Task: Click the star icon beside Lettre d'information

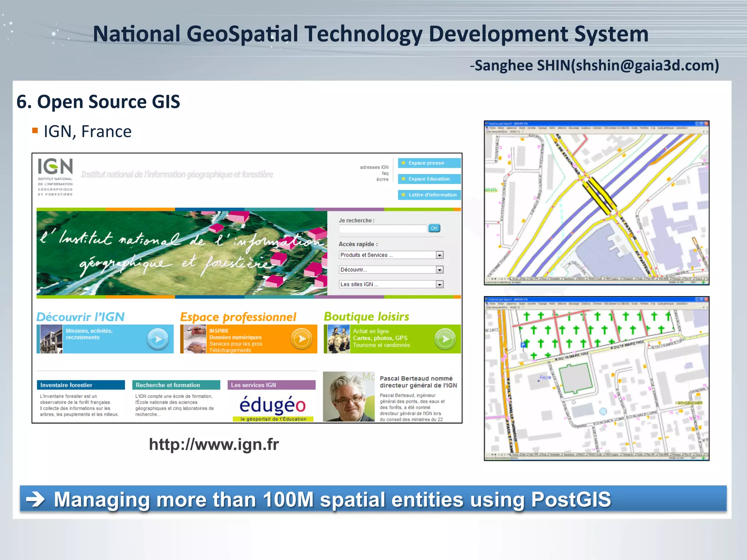Action: point(403,195)
